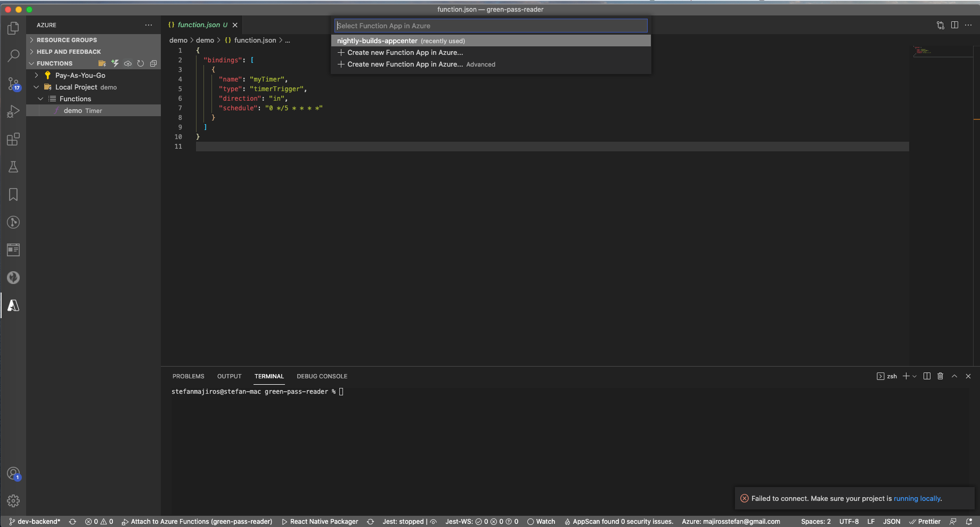Choose Create new Function App in Azure

(x=491, y=52)
